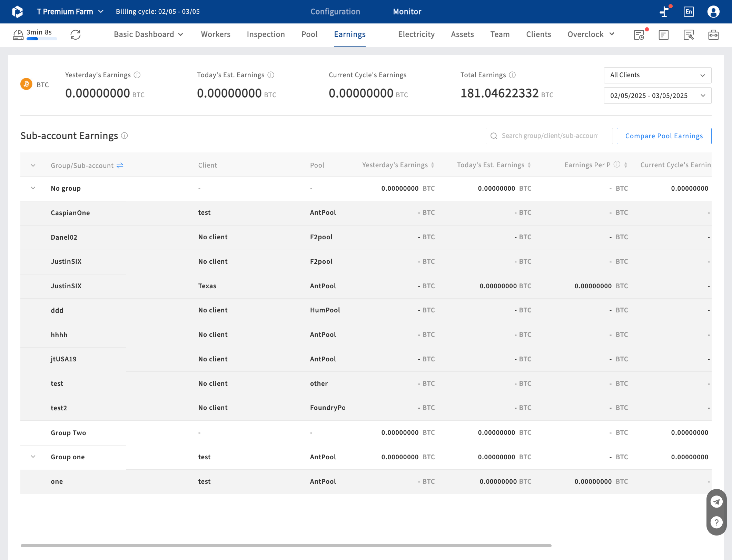This screenshot has height=560, width=732.
Task: Open the Workers tab
Action: [216, 34]
